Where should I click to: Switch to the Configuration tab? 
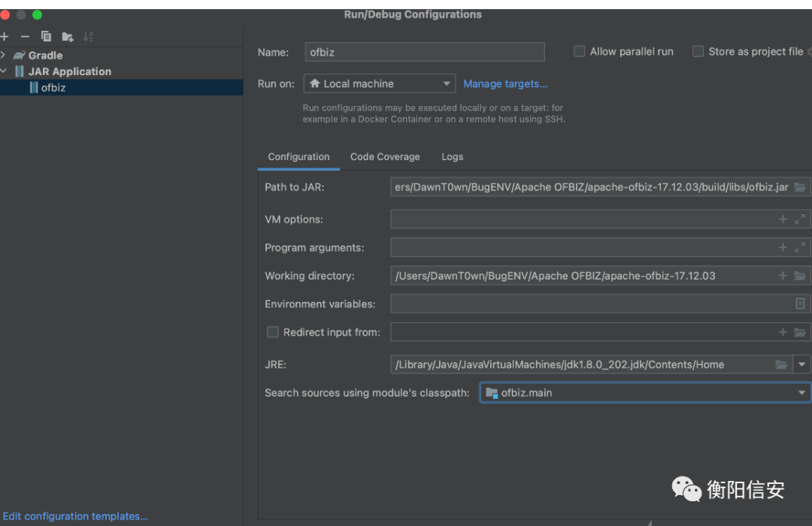pos(298,157)
